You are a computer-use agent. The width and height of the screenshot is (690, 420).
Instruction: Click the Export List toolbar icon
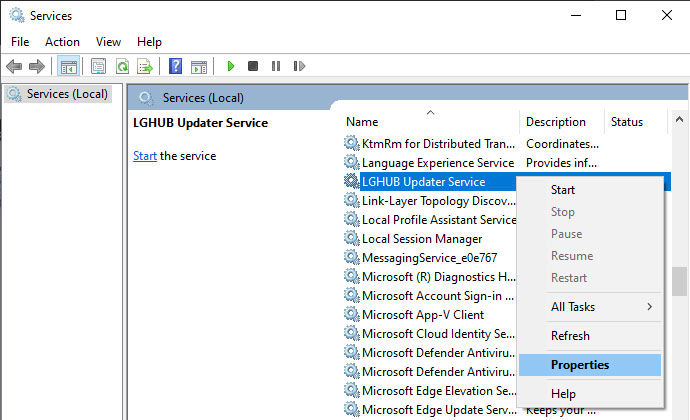(x=145, y=66)
